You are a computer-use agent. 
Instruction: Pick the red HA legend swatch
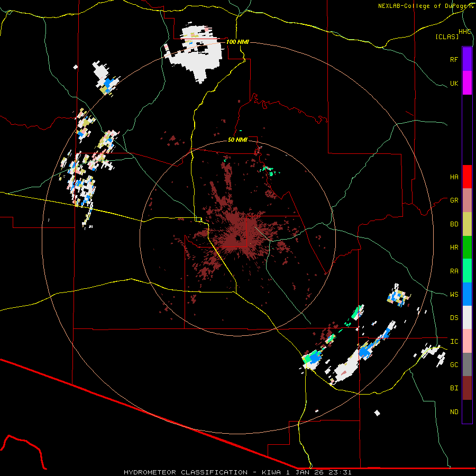(x=467, y=177)
